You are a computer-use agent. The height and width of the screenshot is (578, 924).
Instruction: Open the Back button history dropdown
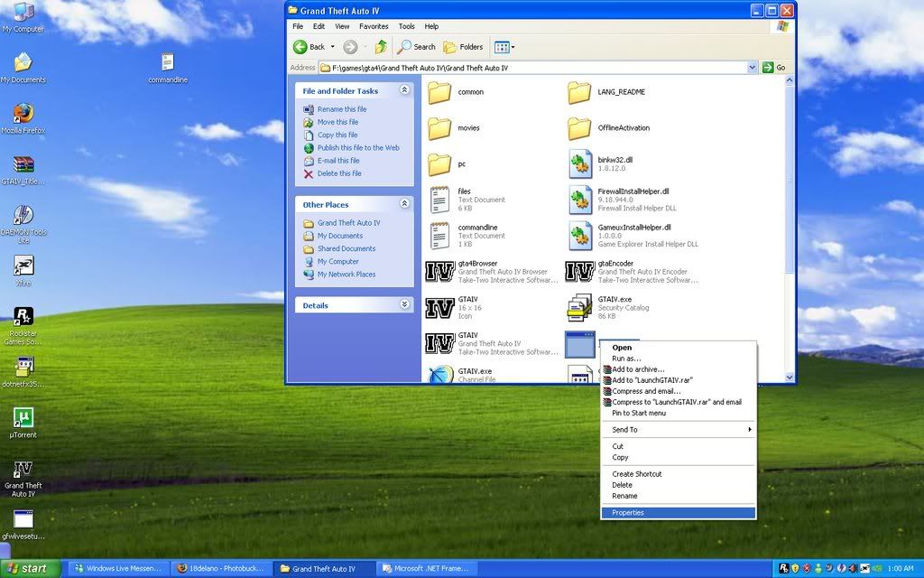(x=332, y=47)
